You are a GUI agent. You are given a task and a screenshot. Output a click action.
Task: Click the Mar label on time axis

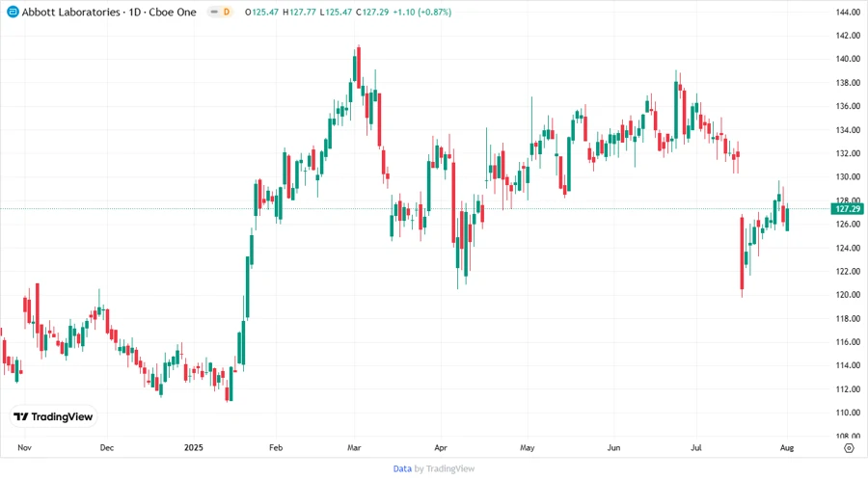tap(354, 447)
